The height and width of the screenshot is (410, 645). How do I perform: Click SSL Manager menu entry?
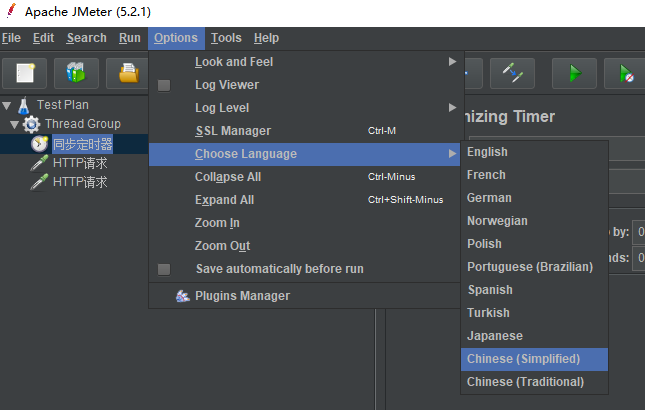[232, 131]
